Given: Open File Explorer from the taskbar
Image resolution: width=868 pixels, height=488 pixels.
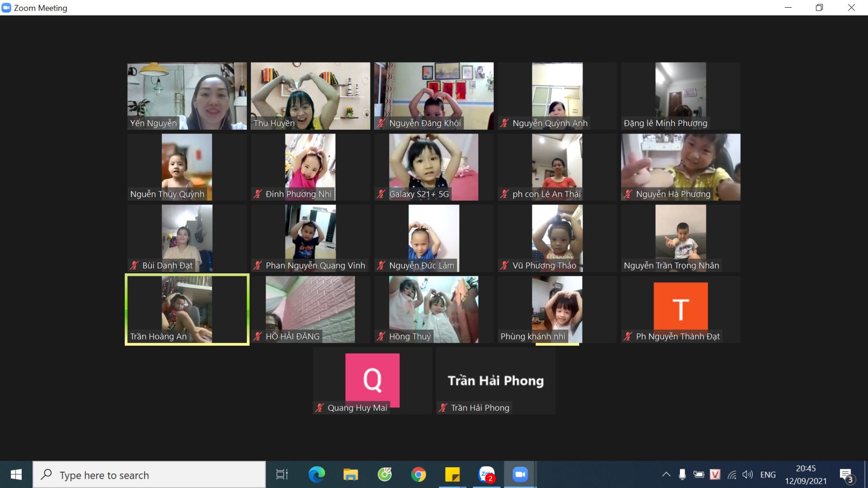Looking at the screenshot, I should [351, 475].
